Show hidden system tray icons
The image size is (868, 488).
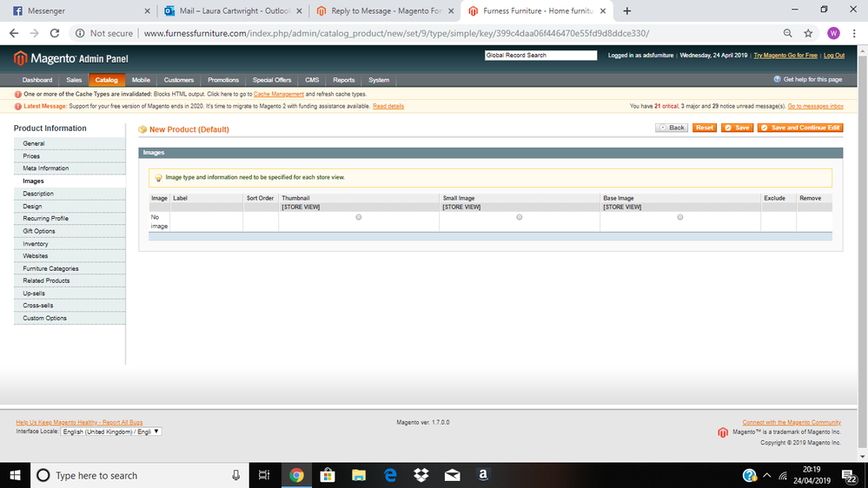pos(766,475)
